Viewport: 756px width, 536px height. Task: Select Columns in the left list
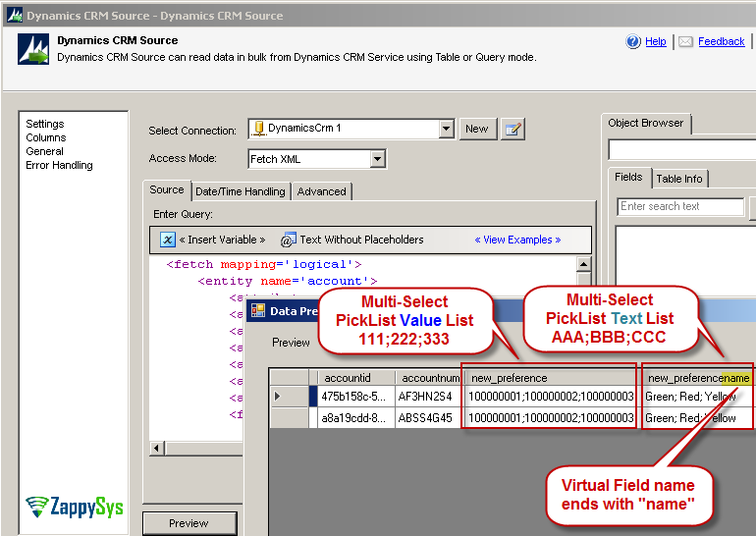coord(46,137)
